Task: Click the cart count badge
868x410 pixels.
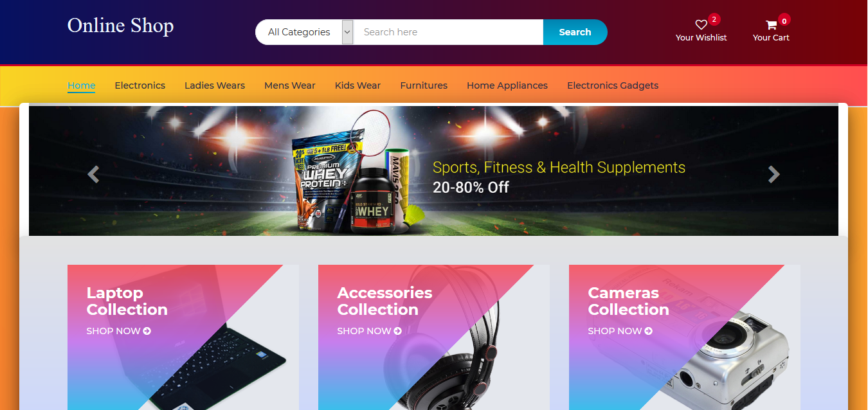Action: pos(784,21)
